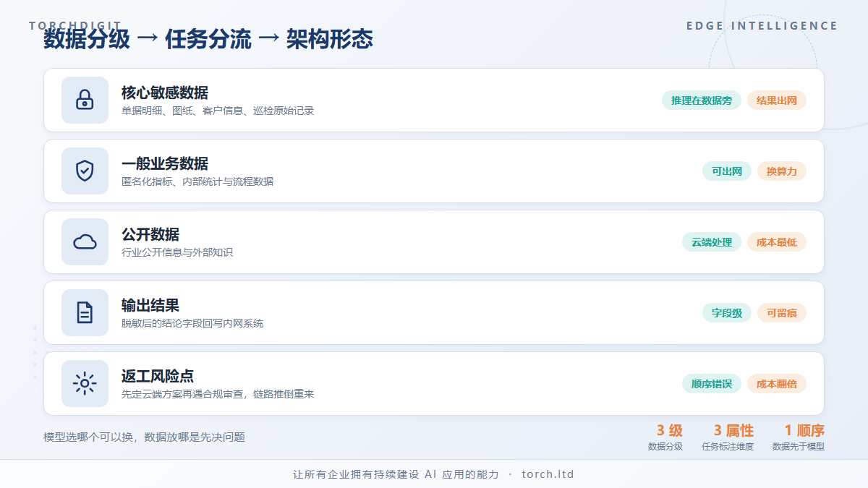Click the lock icon beside 核心敏感数据
868x488 pixels.
coord(85,100)
